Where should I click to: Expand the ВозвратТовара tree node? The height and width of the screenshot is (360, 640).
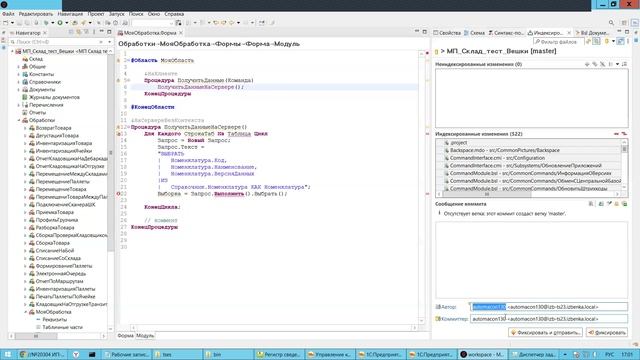click(x=25, y=128)
